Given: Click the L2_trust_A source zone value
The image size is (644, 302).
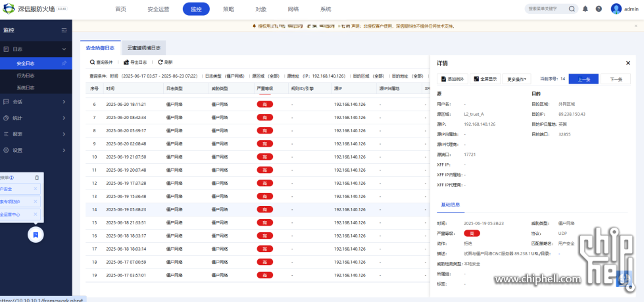Looking at the screenshot, I should point(474,114).
